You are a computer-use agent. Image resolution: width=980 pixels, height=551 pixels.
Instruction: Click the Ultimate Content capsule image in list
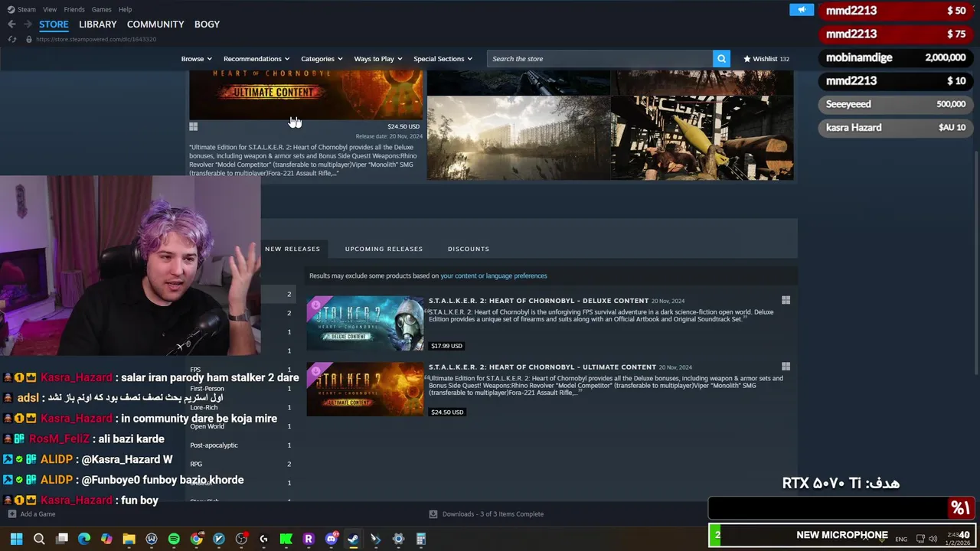pyautogui.click(x=365, y=390)
